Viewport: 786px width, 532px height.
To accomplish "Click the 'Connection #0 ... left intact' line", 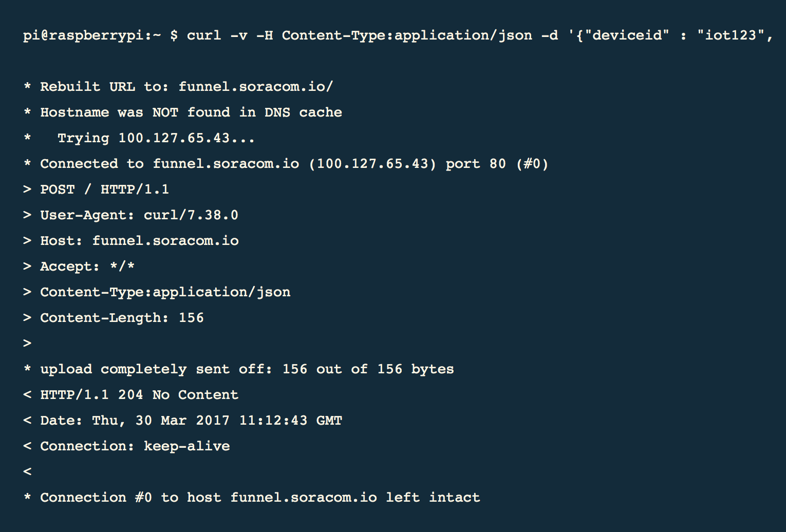I will (x=259, y=498).
